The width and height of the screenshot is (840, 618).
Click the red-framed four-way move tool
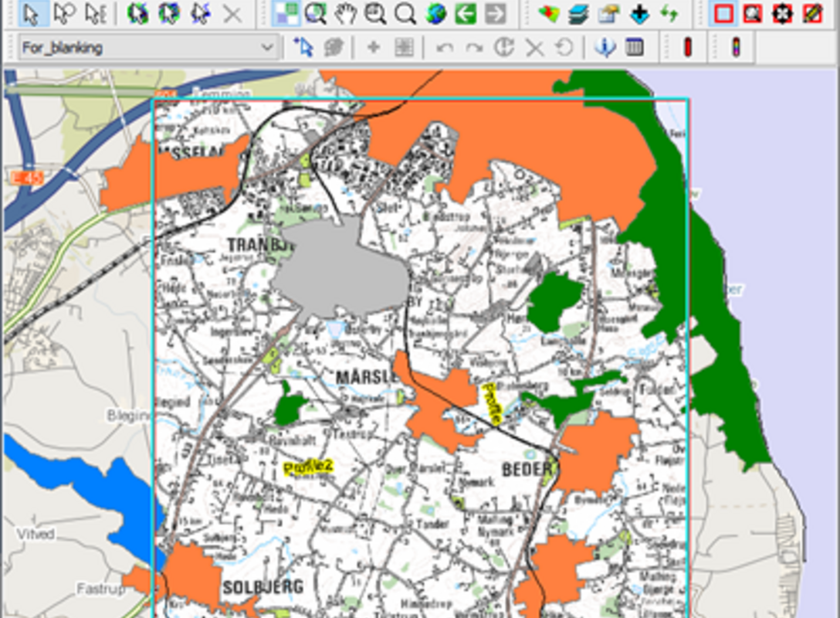[783, 13]
